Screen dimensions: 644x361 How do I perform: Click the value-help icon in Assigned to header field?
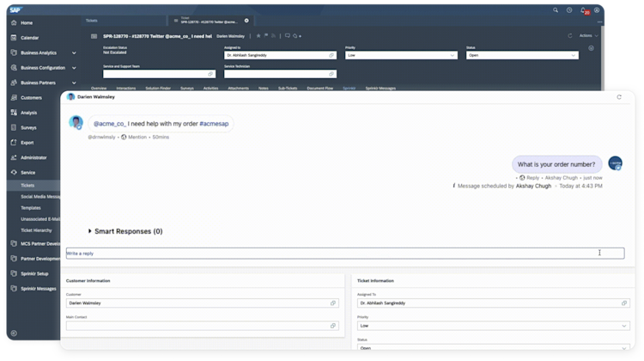pyautogui.click(x=331, y=56)
